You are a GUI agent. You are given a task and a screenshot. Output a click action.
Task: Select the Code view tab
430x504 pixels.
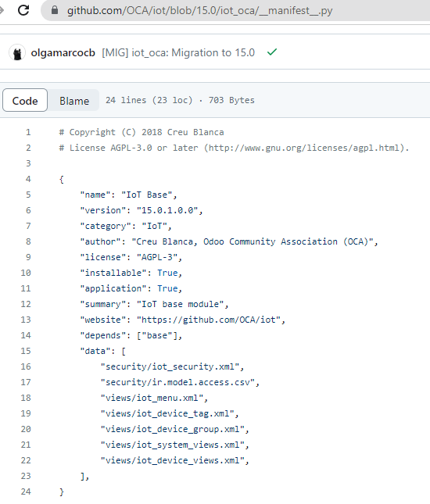[25, 101]
